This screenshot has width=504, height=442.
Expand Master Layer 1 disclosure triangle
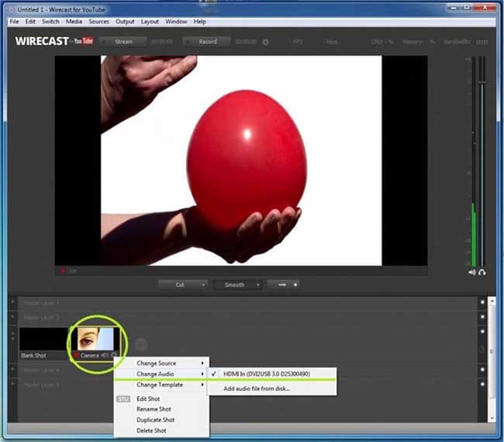(12, 302)
